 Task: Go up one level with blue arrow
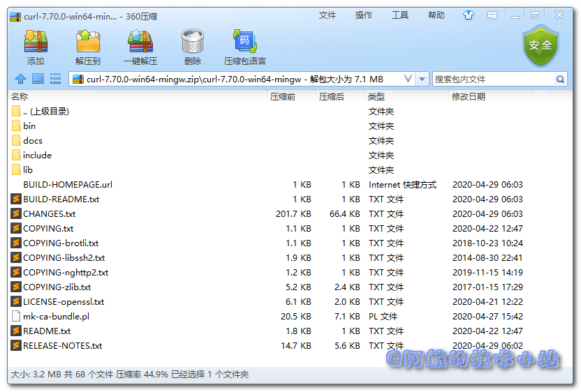click(20, 79)
